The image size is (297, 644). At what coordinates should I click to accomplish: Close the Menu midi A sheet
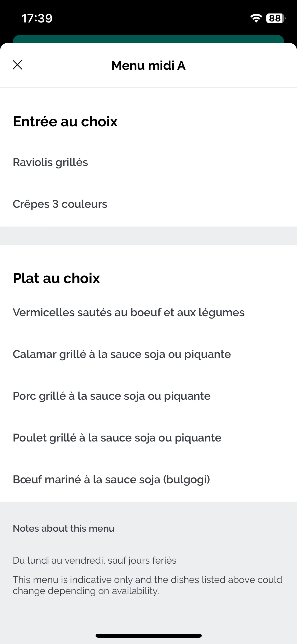[17, 65]
